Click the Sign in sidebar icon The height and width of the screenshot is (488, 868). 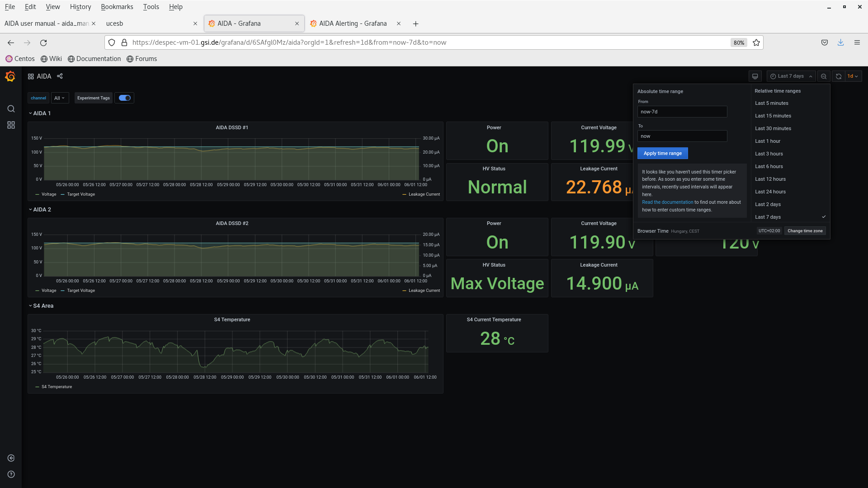pos(11,458)
